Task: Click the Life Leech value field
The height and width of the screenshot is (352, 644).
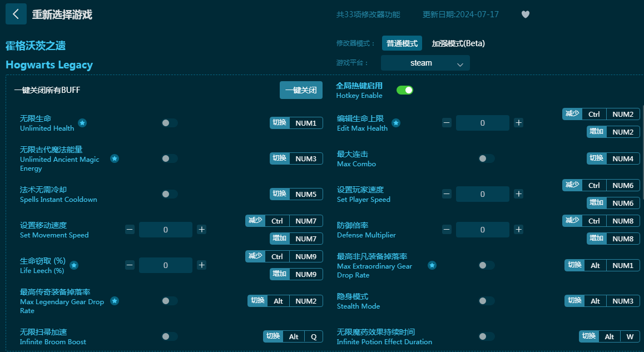Action: coord(166,265)
